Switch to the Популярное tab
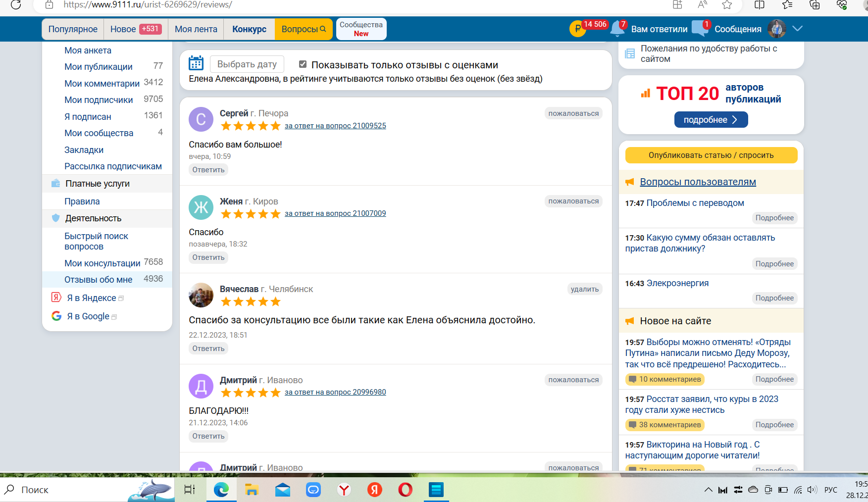 pyautogui.click(x=73, y=29)
